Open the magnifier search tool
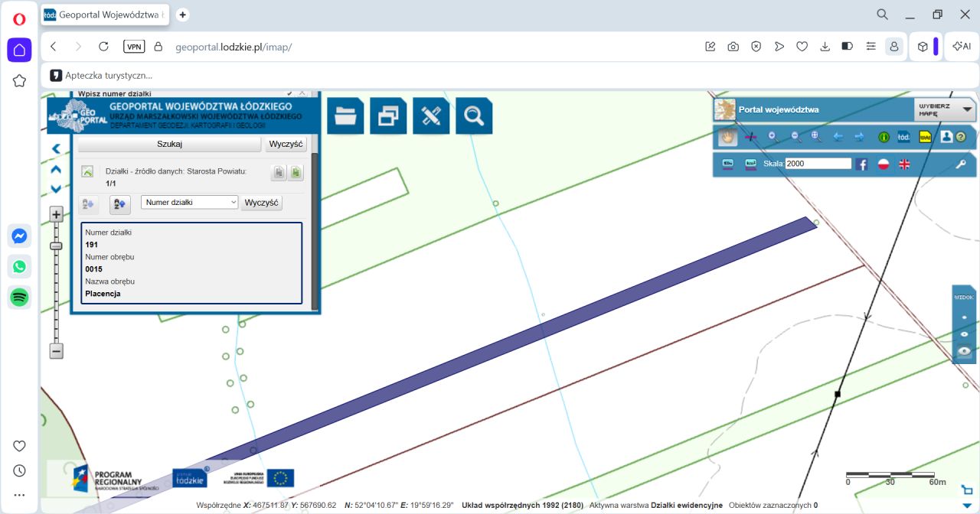 [x=474, y=115]
